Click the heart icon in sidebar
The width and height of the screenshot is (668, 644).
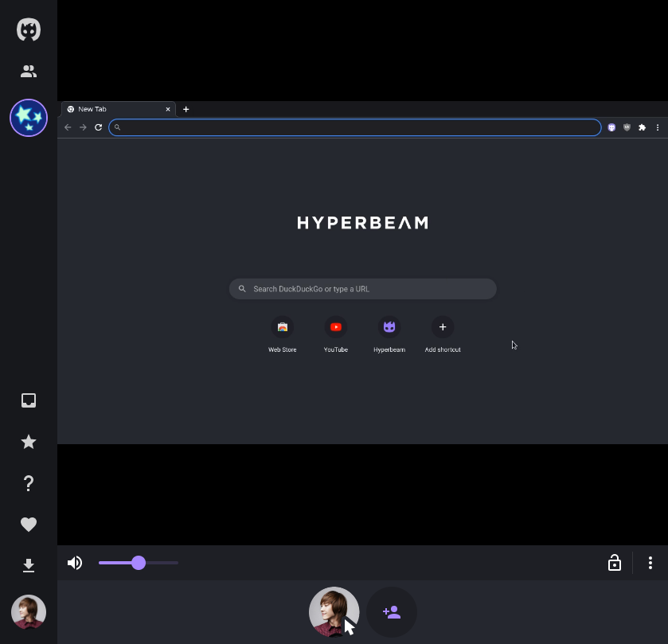tap(29, 525)
